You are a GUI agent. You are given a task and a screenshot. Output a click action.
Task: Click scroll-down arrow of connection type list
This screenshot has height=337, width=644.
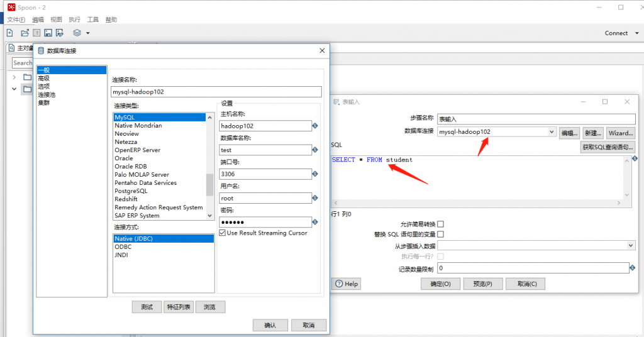pos(210,216)
